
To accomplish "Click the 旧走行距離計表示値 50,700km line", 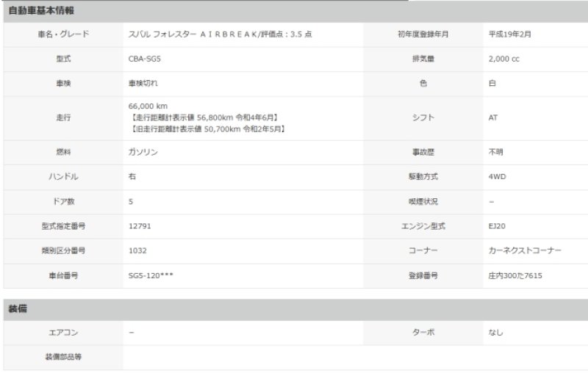I will click(x=207, y=129).
